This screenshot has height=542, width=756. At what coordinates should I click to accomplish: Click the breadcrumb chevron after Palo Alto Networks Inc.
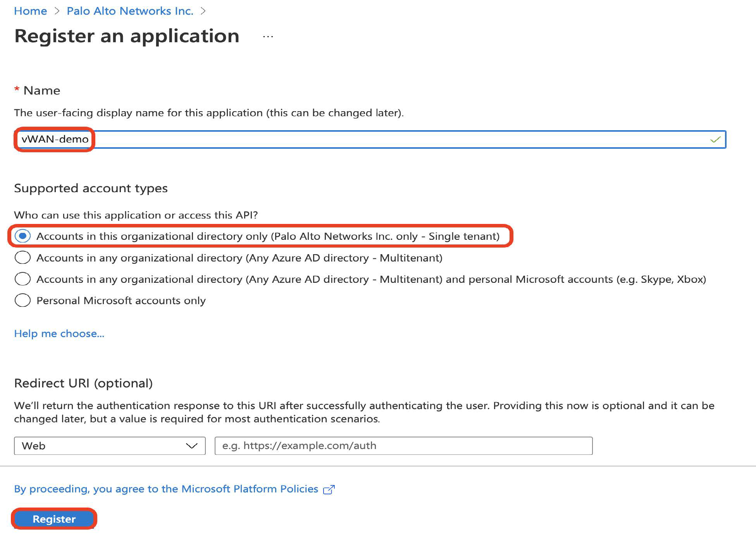coord(203,11)
